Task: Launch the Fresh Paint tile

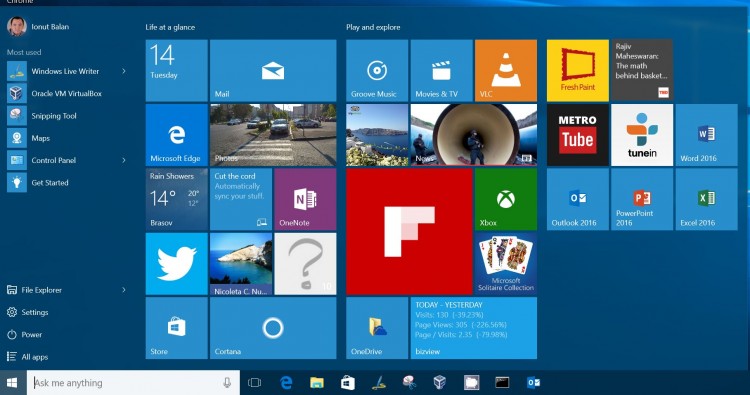Action: click(x=577, y=70)
